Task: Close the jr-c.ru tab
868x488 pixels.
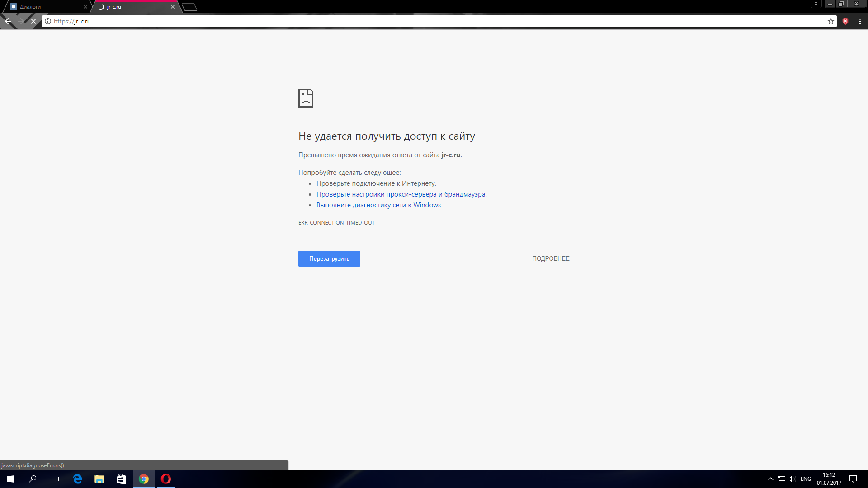Action: point(172,7)
